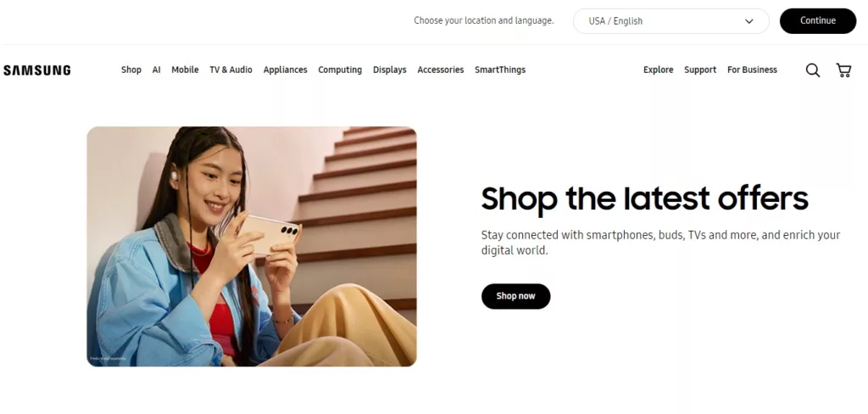Click the Shop now button
This screenshot has width=868, height=414.
point(515,296)
